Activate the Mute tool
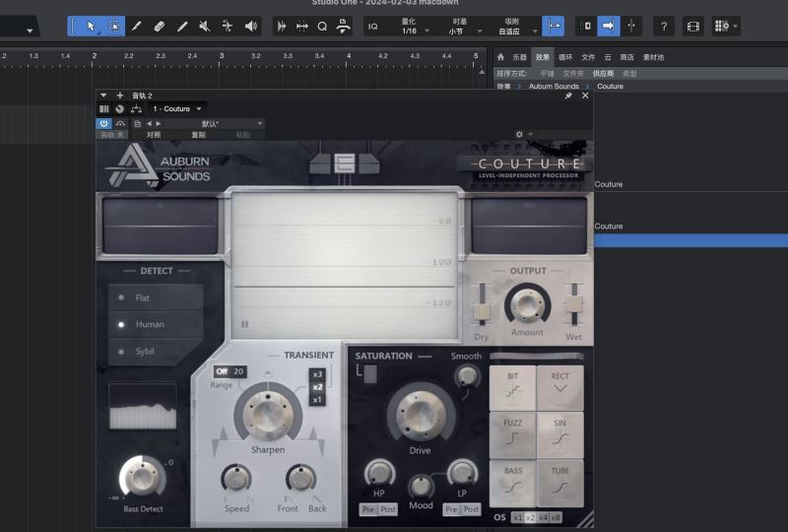 (205, 27)
